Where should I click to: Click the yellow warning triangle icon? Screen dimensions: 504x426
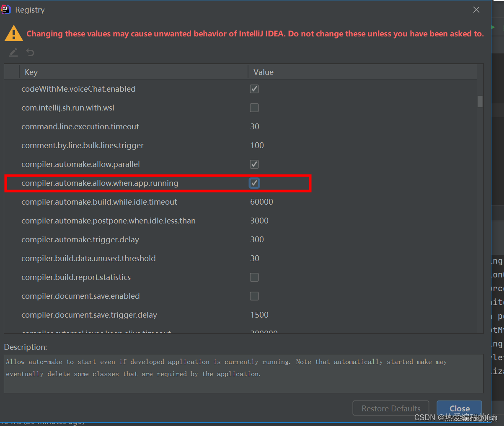point(14,33)
